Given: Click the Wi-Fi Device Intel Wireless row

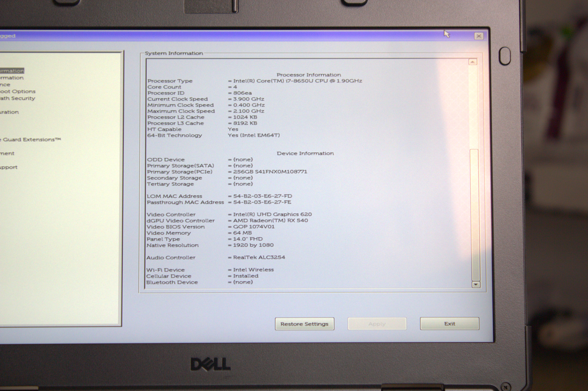Looking at the screenshot, I should [210, 270].
